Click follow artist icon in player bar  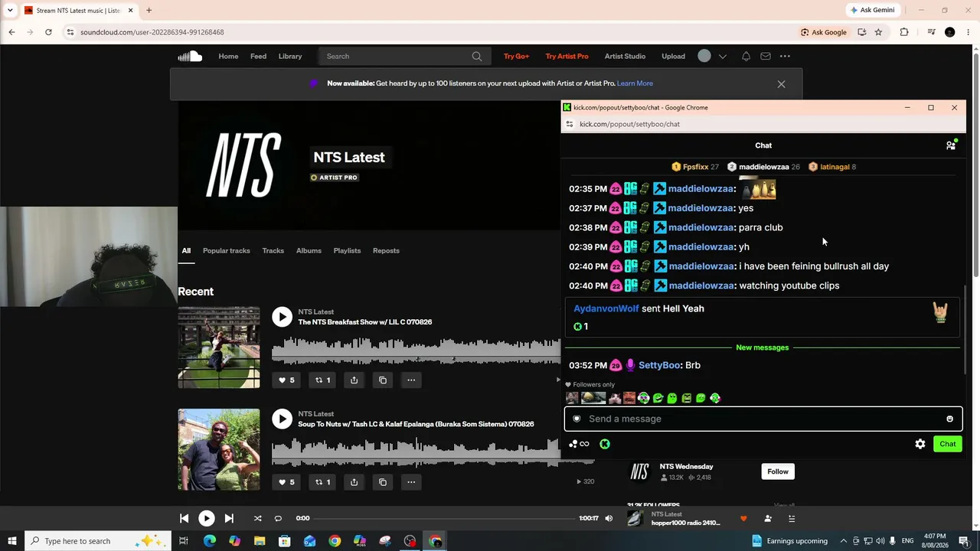(768, 518)
